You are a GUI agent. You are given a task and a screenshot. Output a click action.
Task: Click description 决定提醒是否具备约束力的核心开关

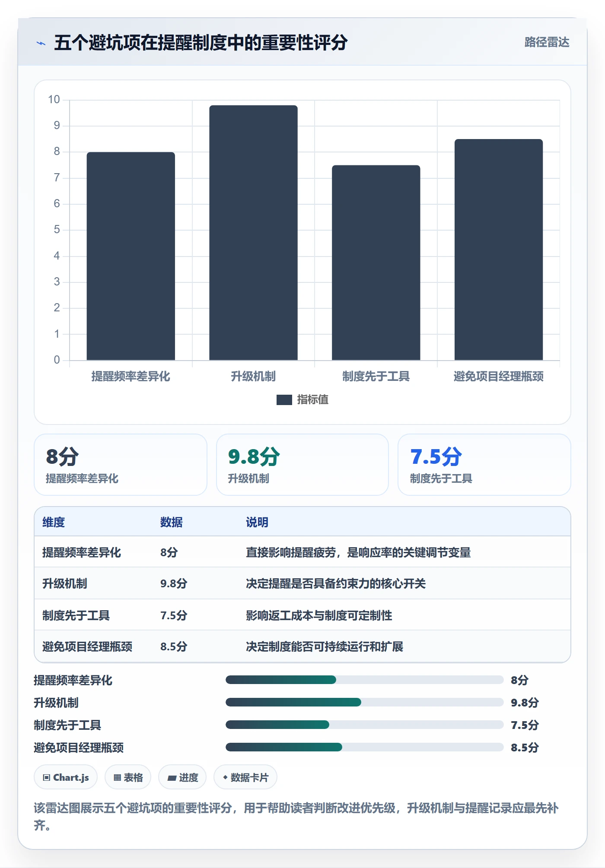[336, 584]
